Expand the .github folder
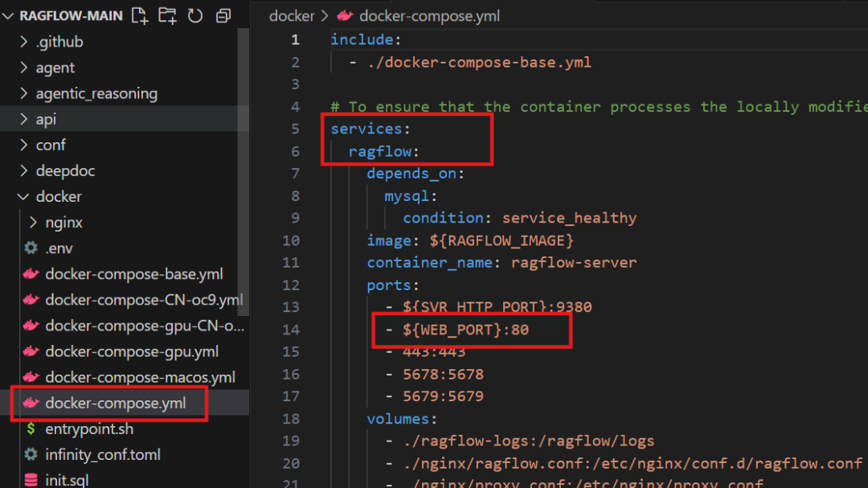Screen dimensions: 868x488 click(24, 42)
